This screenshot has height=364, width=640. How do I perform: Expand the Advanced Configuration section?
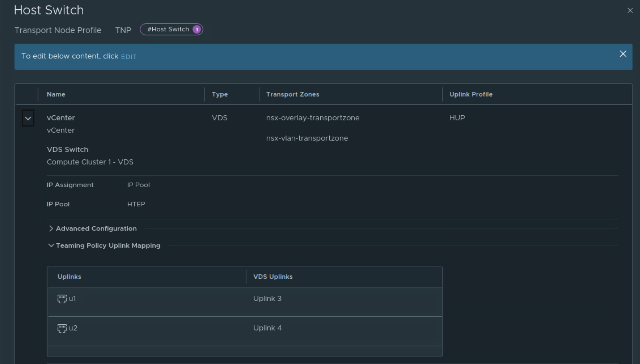(x=51, y=229)
